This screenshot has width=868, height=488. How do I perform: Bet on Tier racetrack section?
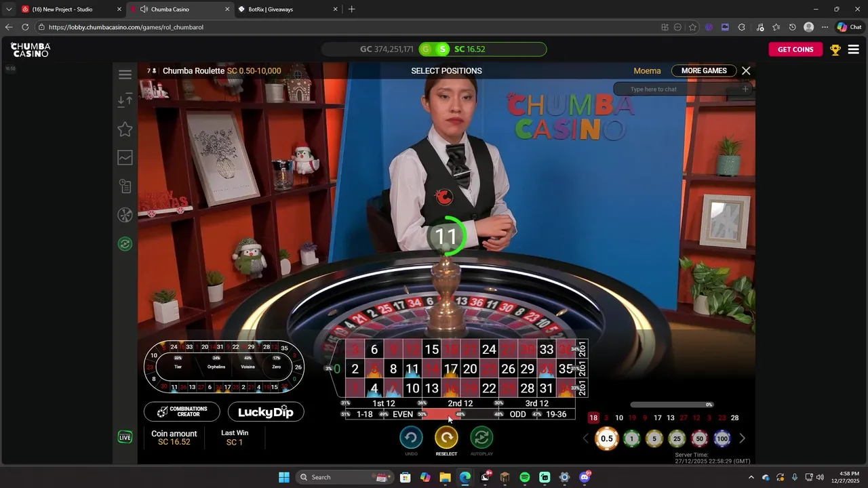pyautogui.click(x=178, y=367)
